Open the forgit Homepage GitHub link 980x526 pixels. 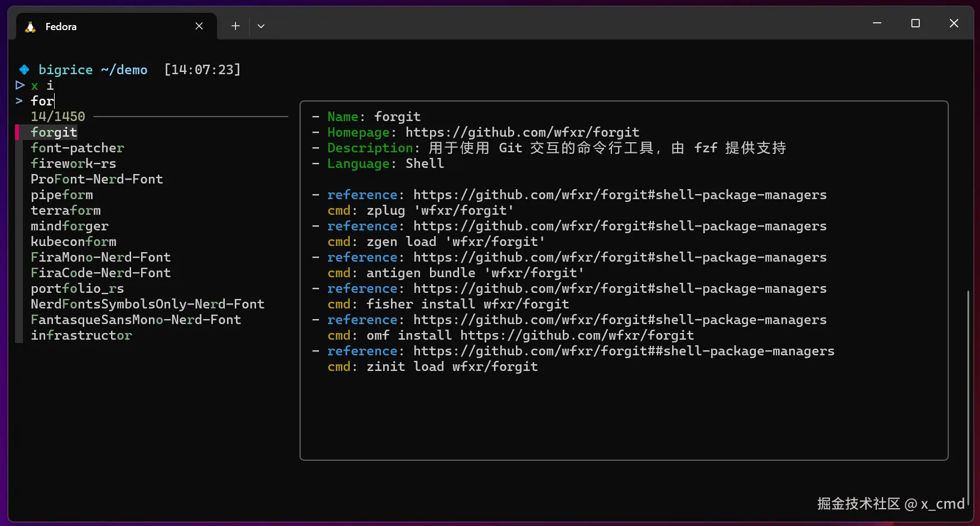[x=522, y=132]
